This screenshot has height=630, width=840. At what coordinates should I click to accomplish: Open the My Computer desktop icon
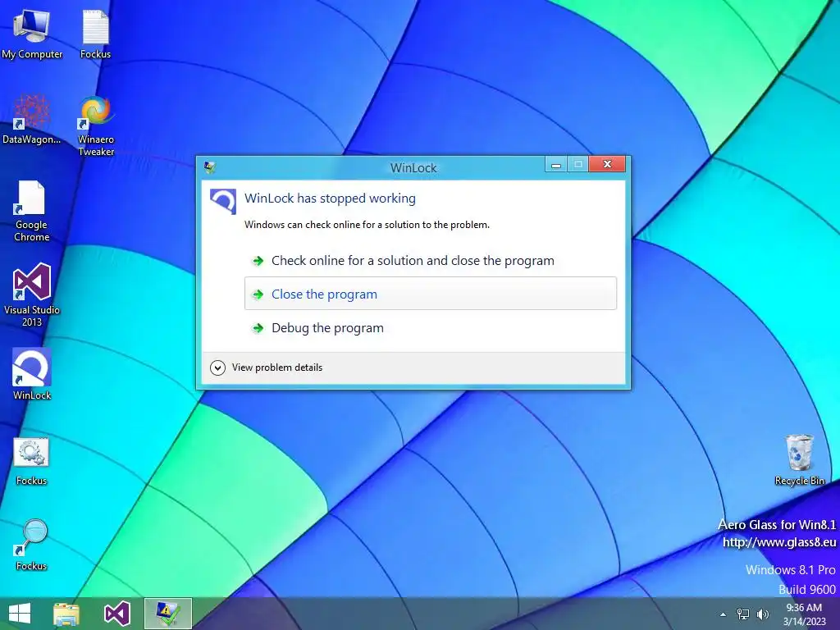[32, 34]
